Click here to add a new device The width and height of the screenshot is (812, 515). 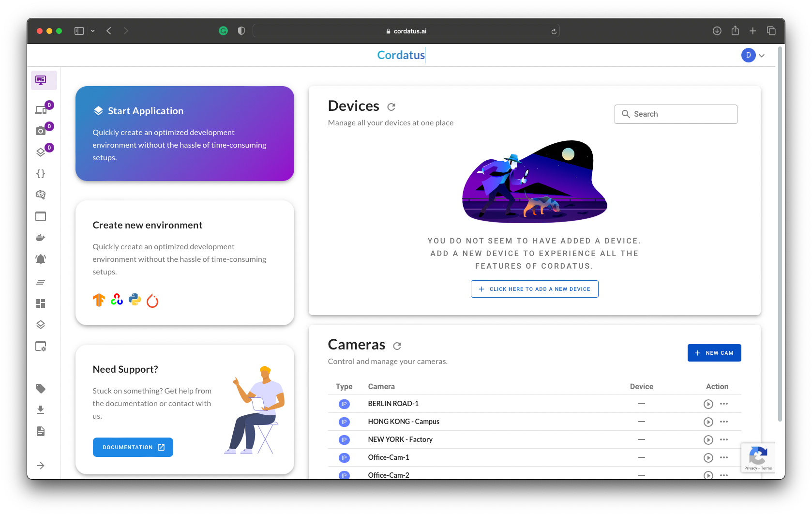pyautogui.click(x=534, y=289)
